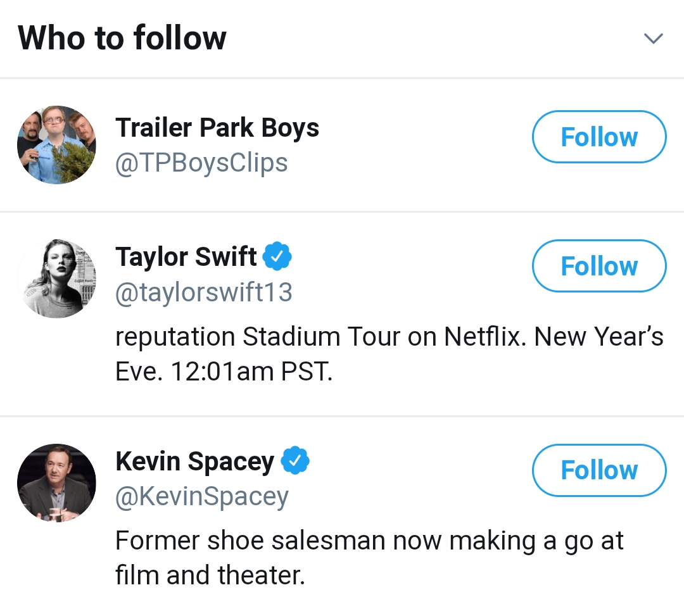
Task: Collapse the Who to follow section chevron
Action: point(653,39)
